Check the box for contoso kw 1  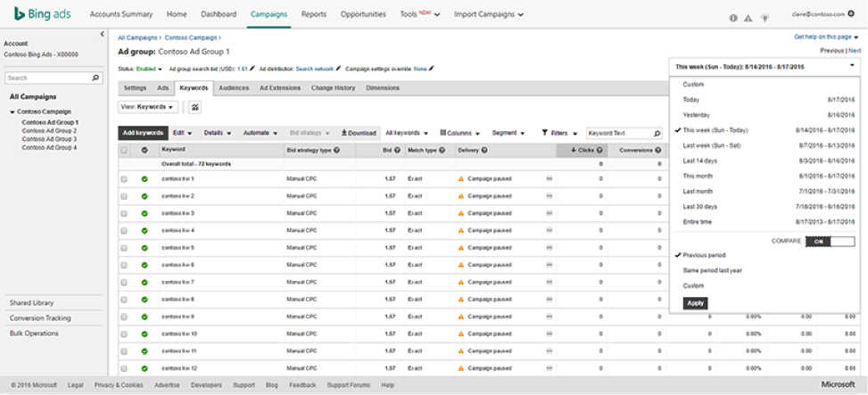pos(124,179)
